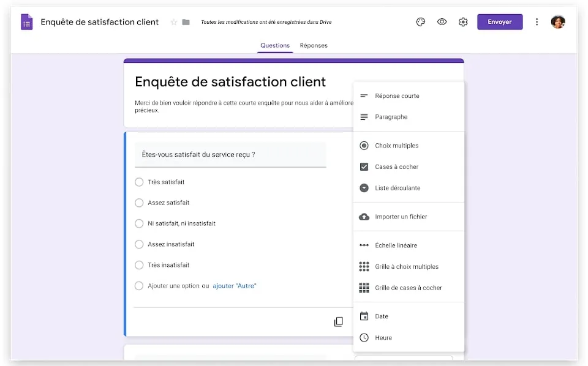
Task: Click the duplicate question icon
Action: (339, 321)
